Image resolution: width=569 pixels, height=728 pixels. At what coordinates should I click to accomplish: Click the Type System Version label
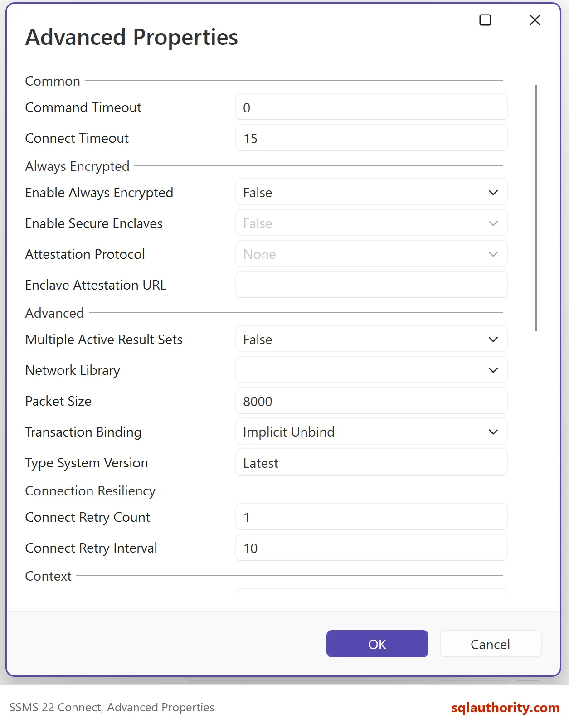click(87, 463)
